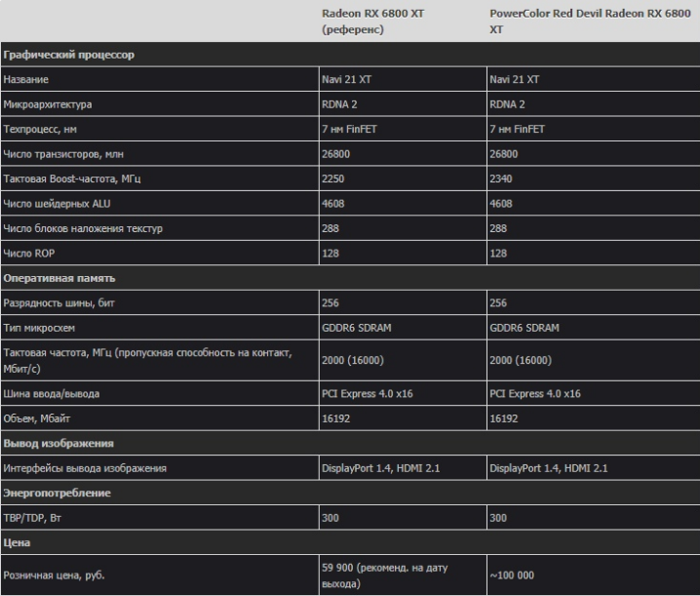The width and height of the screenshot is (700, 596).
Task: Click 288 in the reference column
Action: [331, 229]
